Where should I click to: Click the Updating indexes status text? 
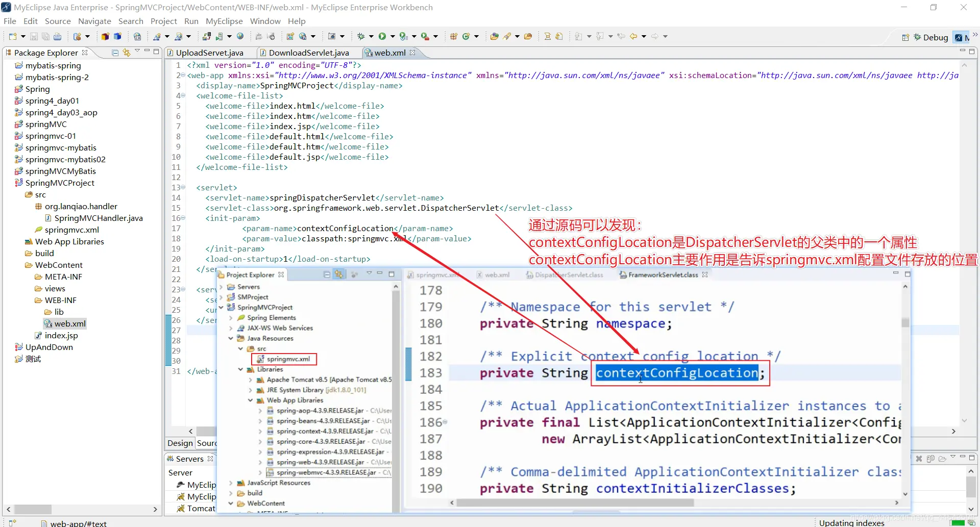pos(851,523)
